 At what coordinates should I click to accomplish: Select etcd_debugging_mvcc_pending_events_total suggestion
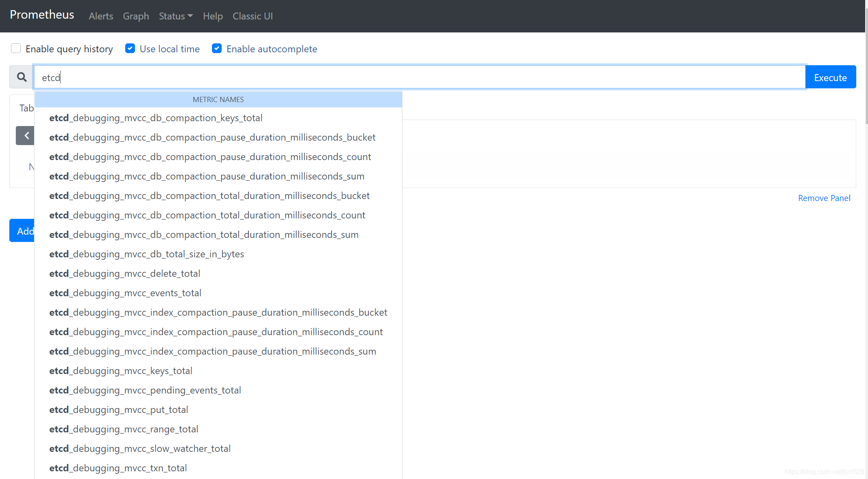(218, 390)
